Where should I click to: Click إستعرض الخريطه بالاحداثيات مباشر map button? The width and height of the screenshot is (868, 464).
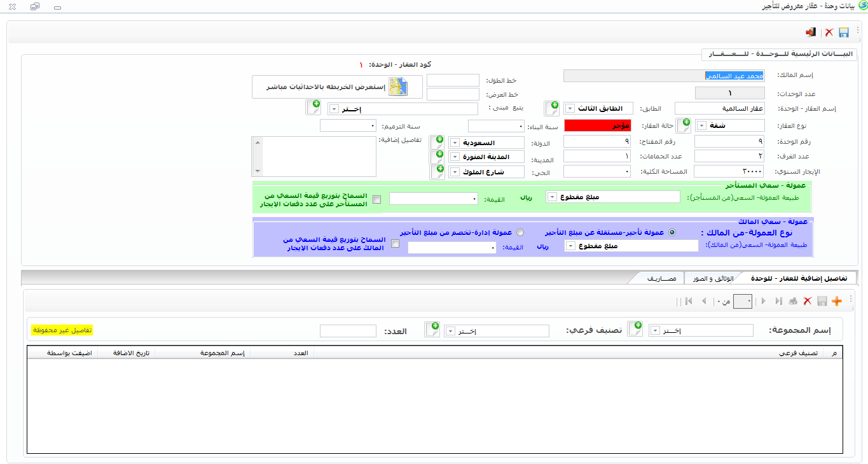pos(338,87)
